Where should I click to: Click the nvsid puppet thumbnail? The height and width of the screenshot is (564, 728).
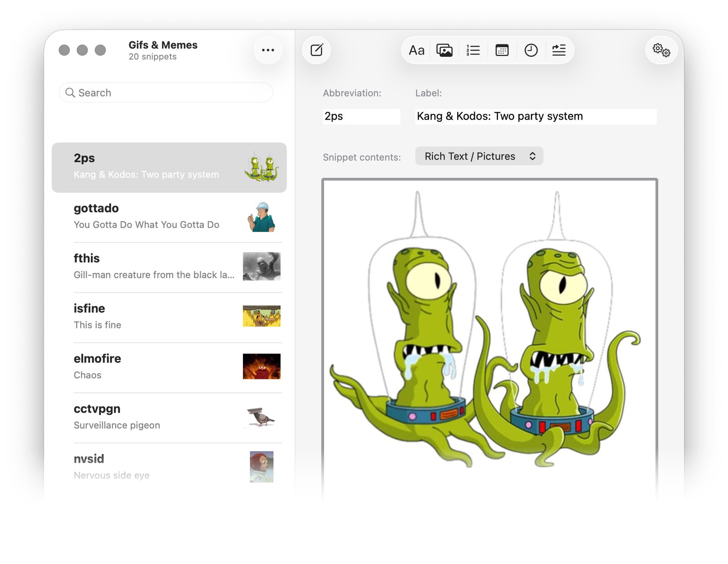pyautogui.click(x=262, y=467)
